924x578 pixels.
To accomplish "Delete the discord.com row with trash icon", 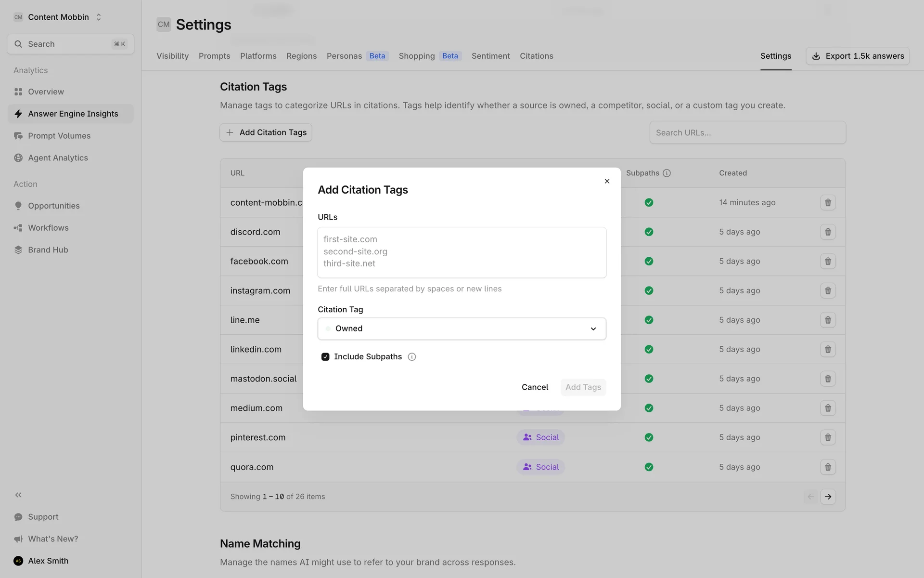I will pyautogui.click(x=828, y=232).
